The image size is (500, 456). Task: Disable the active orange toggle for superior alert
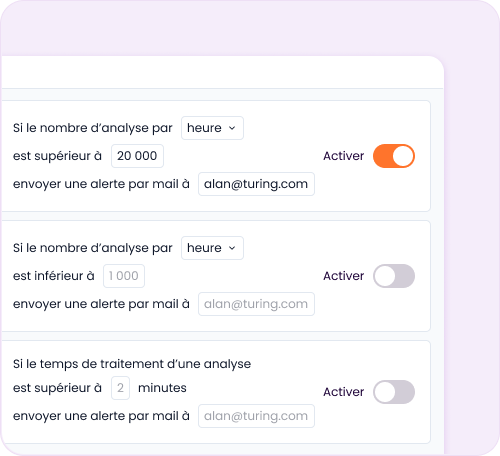point(394,156)
